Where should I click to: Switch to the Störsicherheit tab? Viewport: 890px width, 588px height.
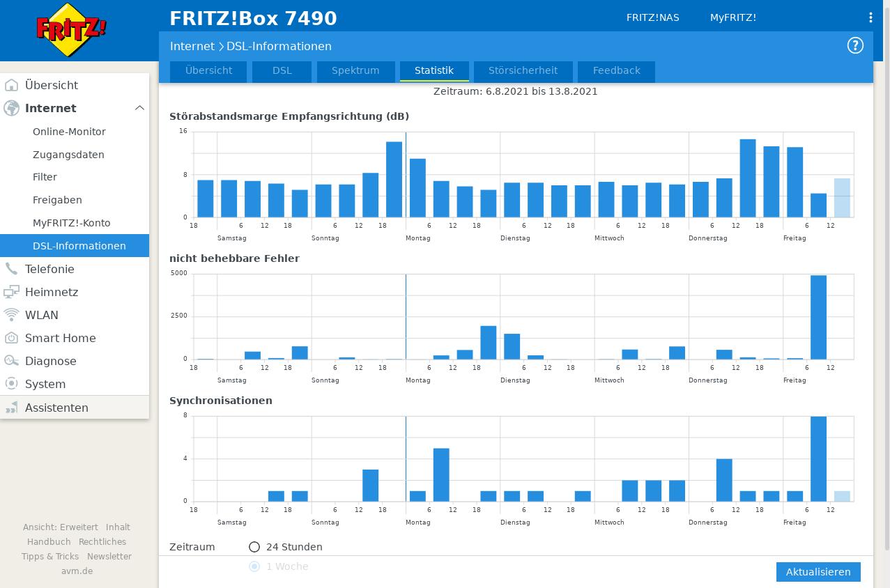pyautogui.click(x=523, y=71)
